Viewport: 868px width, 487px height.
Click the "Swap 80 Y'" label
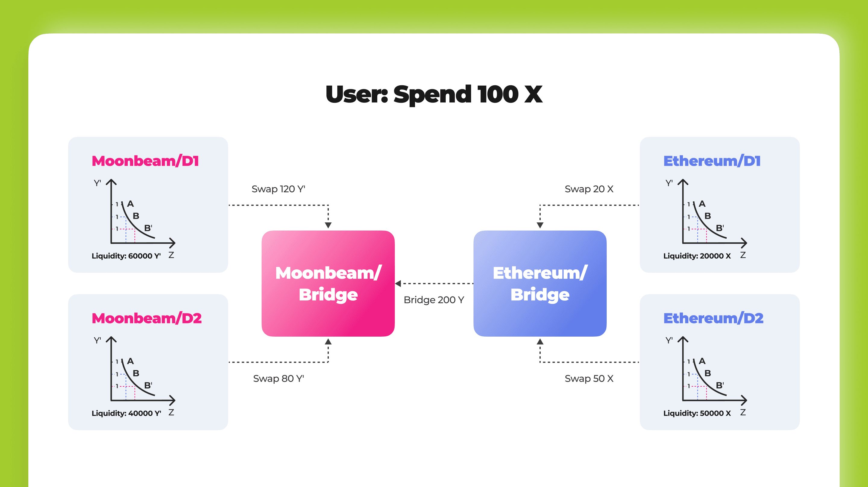[278, 379]
